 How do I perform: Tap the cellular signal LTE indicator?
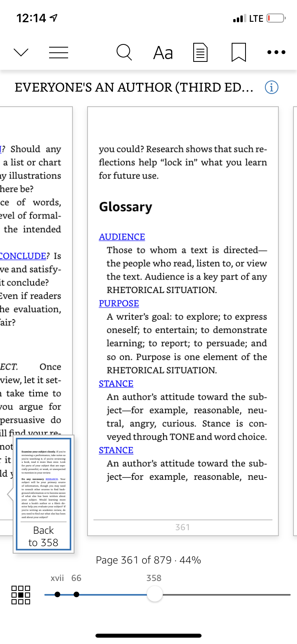pos(248,18)
